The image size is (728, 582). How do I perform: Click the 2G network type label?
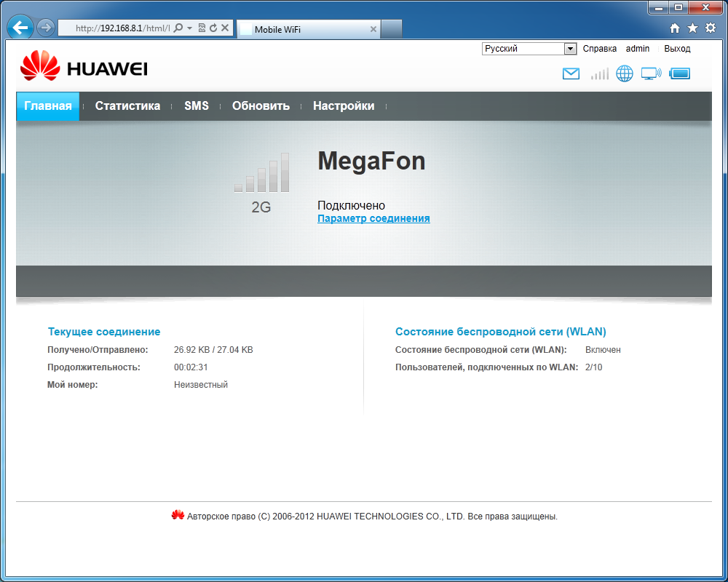coord(261,207)
